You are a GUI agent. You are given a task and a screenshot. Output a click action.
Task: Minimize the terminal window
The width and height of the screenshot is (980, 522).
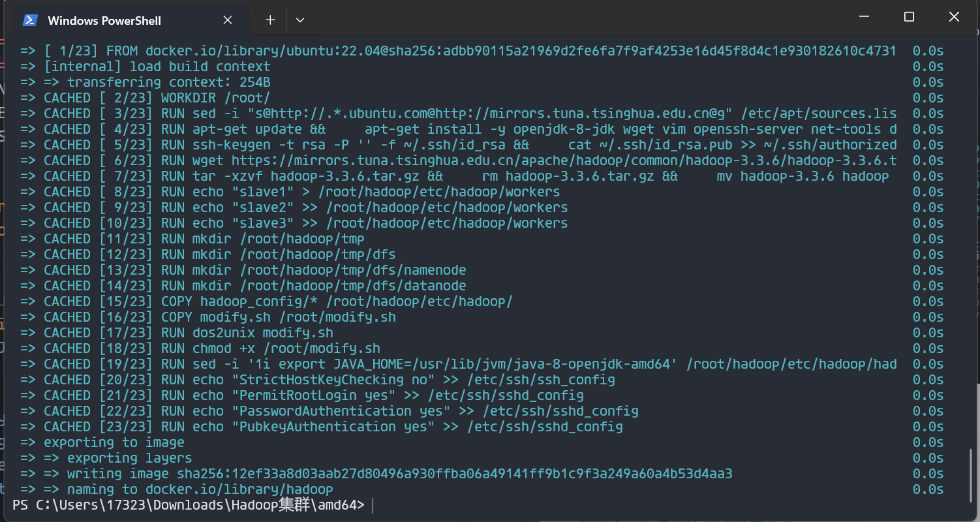pyautogui.click(x=864, y=18)
